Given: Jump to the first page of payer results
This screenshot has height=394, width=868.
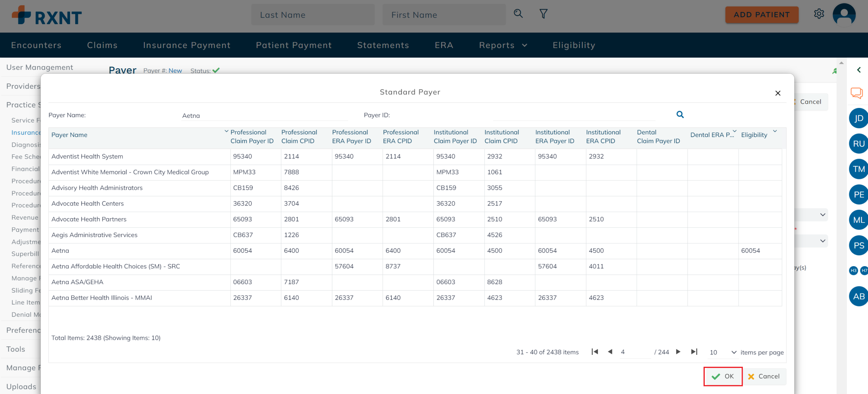Looking at the screenshot, I should [x=595, y=352].
